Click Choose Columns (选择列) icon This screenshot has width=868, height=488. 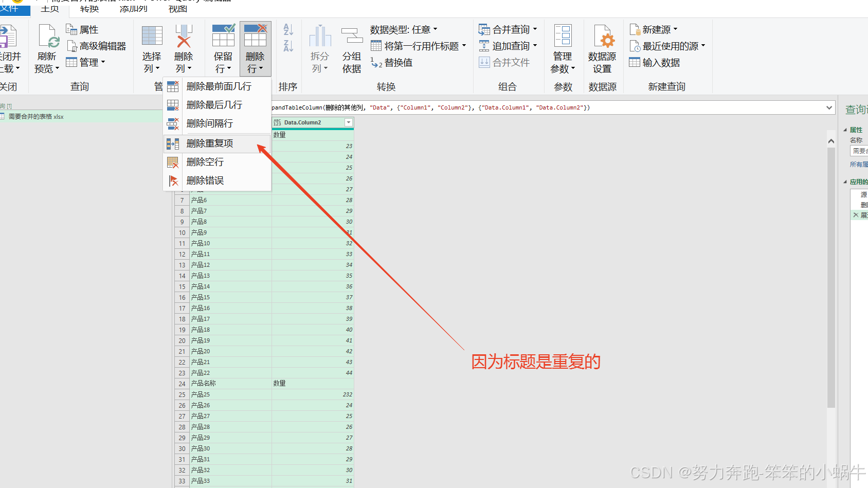point(152,36)
